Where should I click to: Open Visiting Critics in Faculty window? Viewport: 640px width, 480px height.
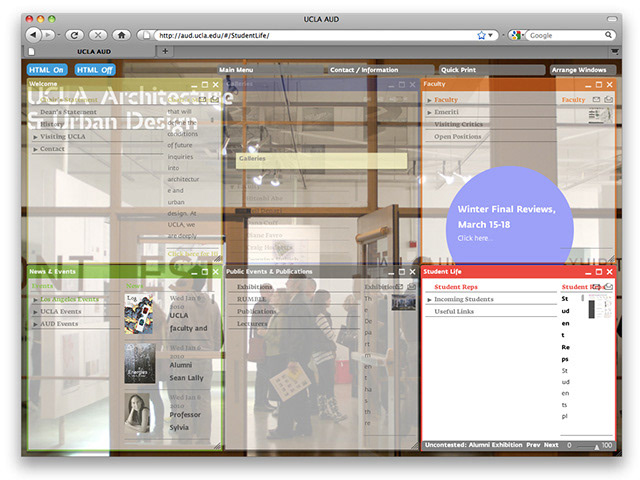458,124
